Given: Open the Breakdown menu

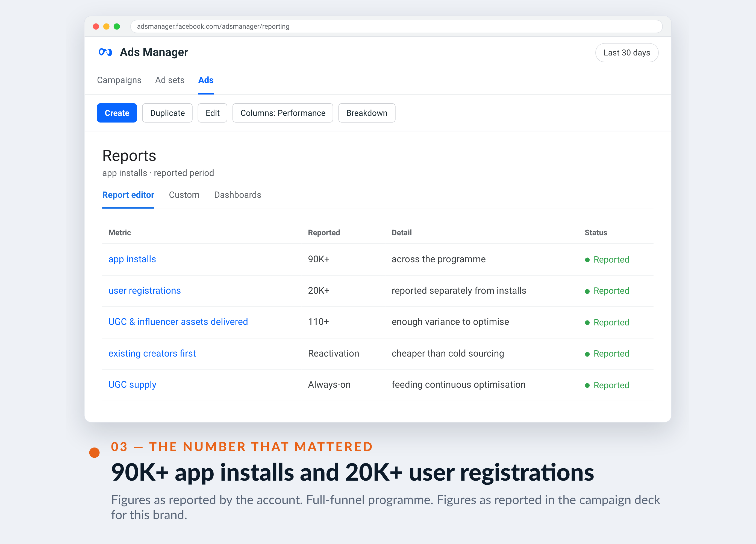Looking at the screenshot, I should tap(367, 113).
